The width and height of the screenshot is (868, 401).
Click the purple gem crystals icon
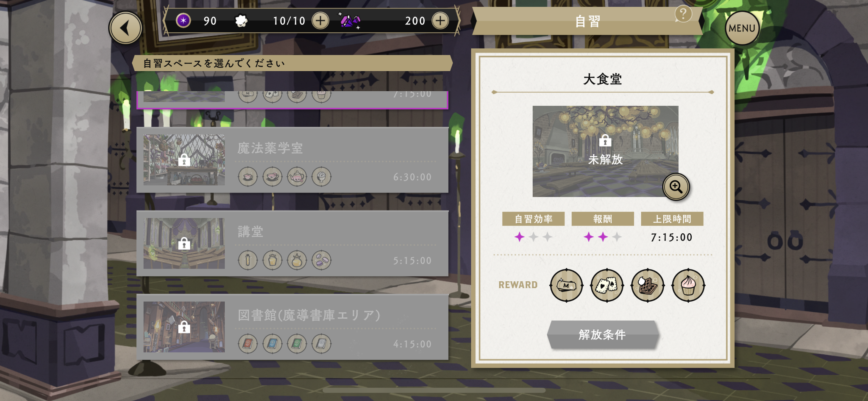tap(350, 20)
